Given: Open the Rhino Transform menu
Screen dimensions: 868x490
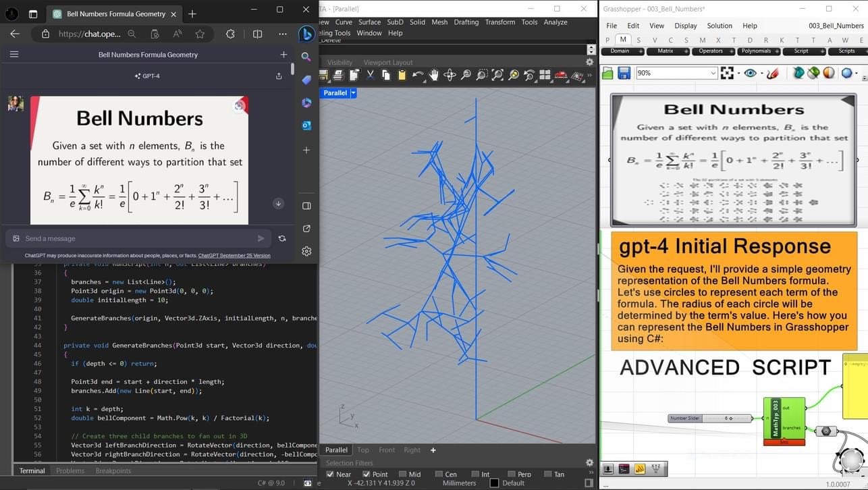Looking at the screenshot, I should (x=499, y=22).
